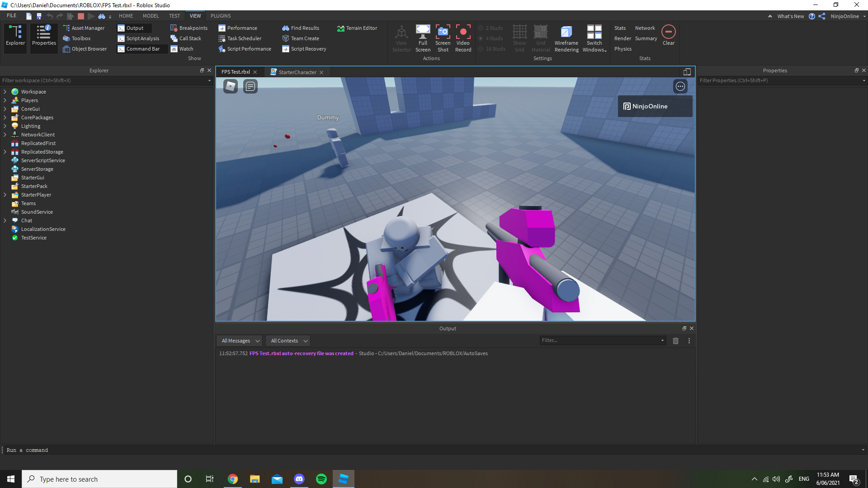Click the Filter workspace search field
This screenshot has width=868, height=488.
coord(106,80)
